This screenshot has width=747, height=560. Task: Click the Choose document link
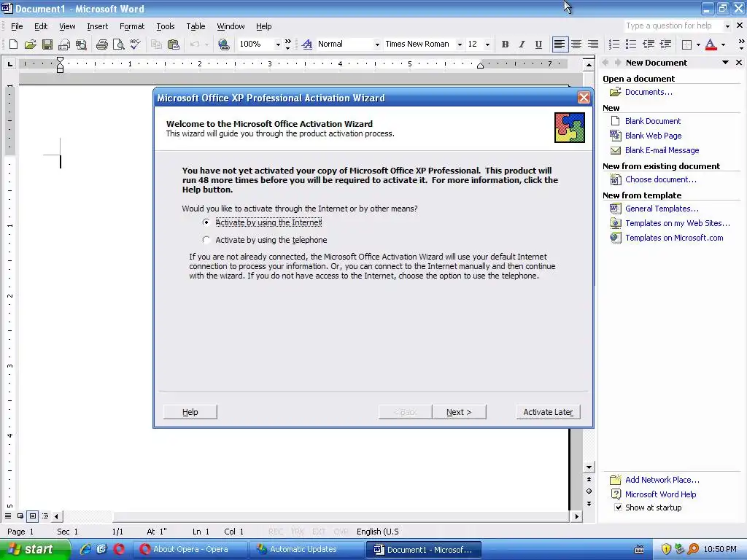(x=661, y=179)
